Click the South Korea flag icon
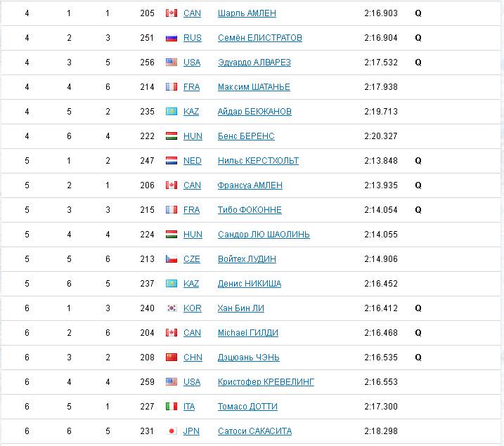 pyautogui.click(x=172, y=308)
